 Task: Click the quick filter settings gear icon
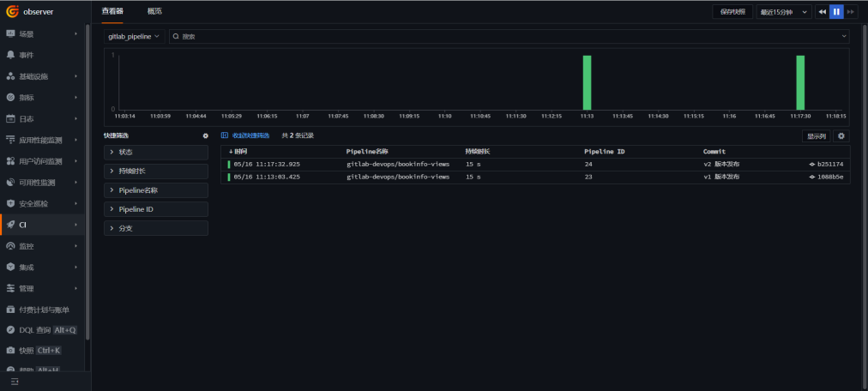tap(205, 135)
